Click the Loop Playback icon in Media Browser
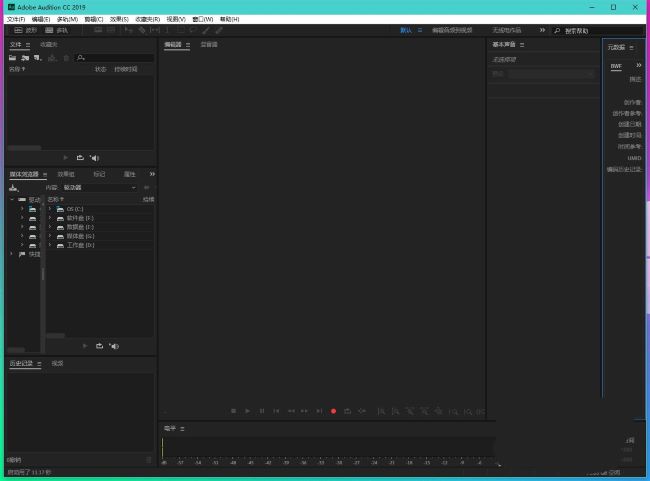This screenshot has height=481, width=650. pyautogui.click(x=99, y=346)
